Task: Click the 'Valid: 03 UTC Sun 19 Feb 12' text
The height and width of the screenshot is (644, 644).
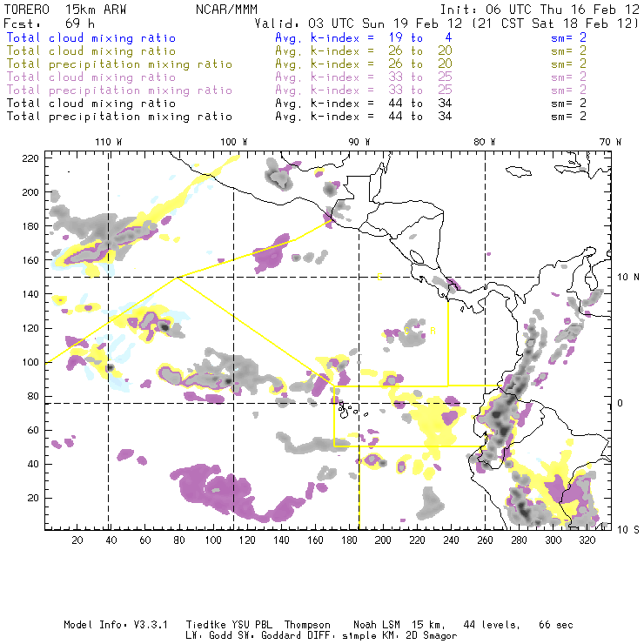Action: tap(359, 23)
